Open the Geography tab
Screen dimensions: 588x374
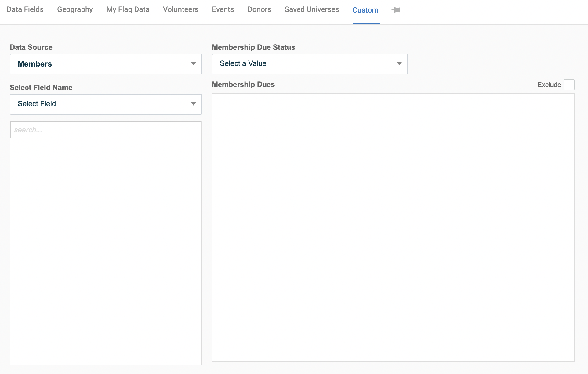point(75,9)
